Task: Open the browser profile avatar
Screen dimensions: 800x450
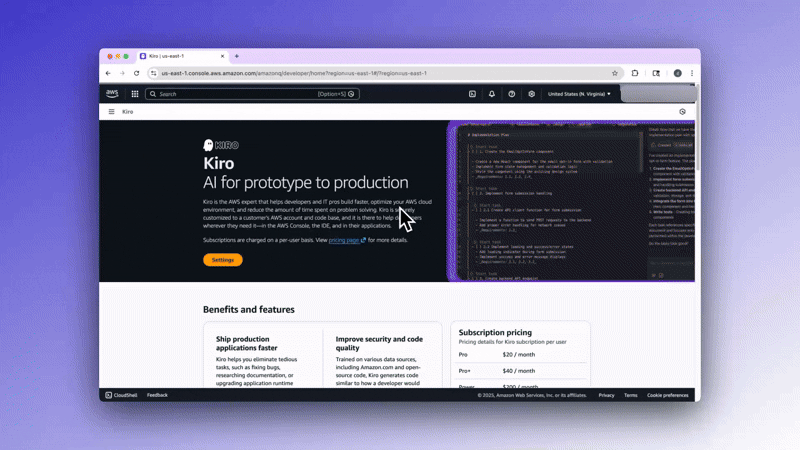Action: click(x=678, y=73)
